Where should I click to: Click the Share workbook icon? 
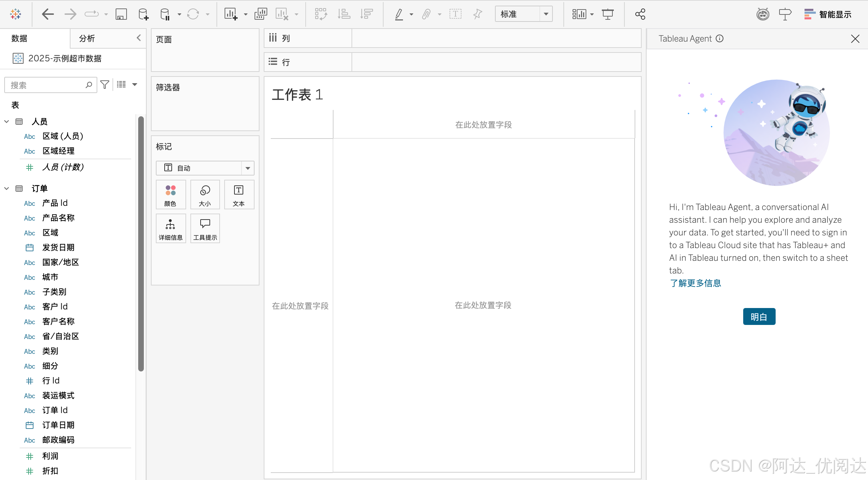640,14
